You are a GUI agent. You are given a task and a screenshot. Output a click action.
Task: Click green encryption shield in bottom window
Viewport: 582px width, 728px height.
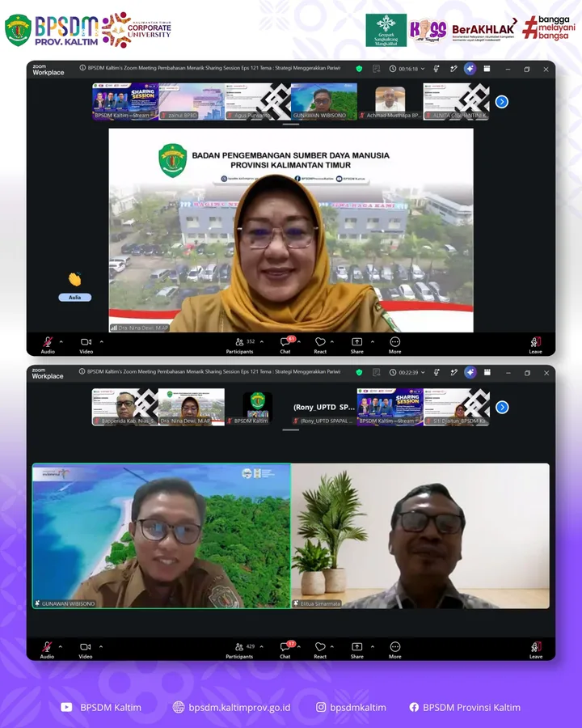(x=359, y=372)
